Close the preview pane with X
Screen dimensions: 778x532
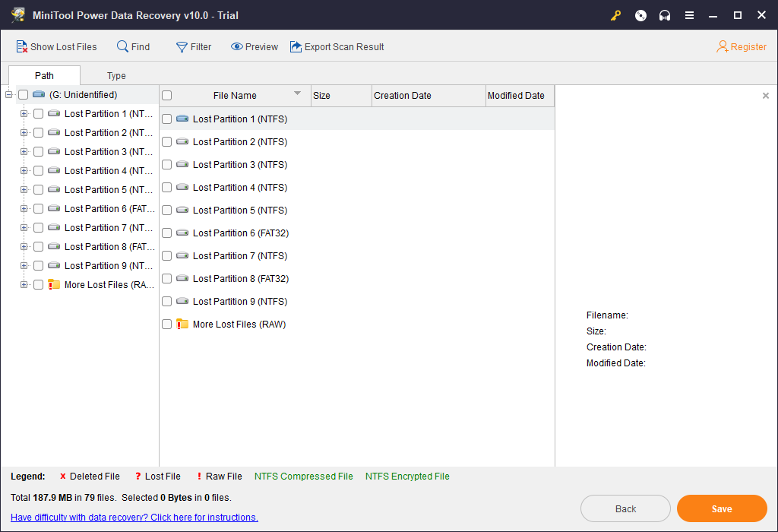click(x=765, y=96)
